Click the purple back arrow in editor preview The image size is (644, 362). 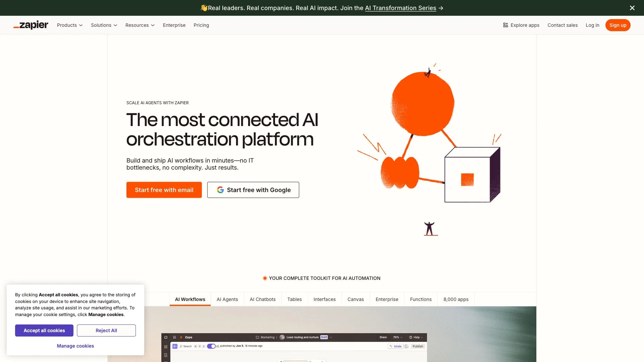pos(175,346)
